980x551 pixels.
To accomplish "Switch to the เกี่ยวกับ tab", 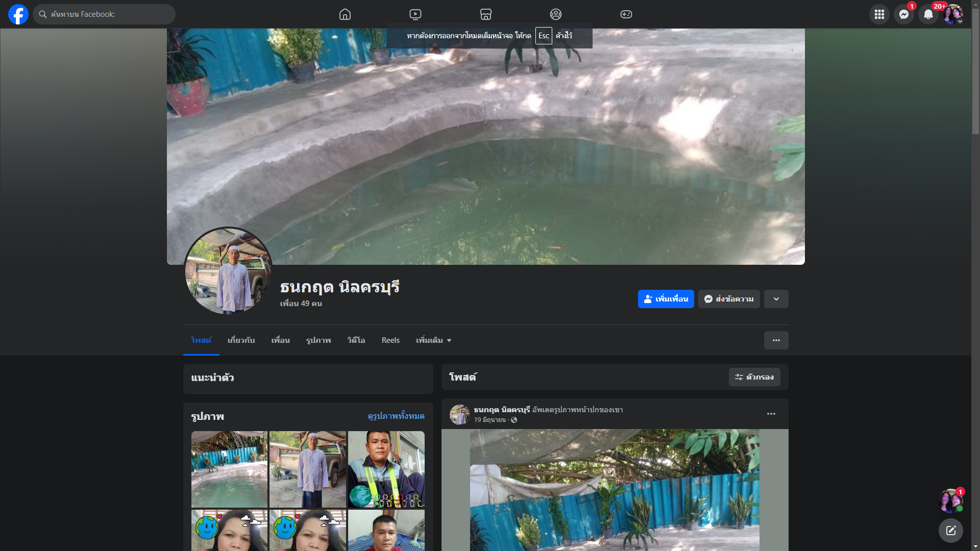I will 241,340.
